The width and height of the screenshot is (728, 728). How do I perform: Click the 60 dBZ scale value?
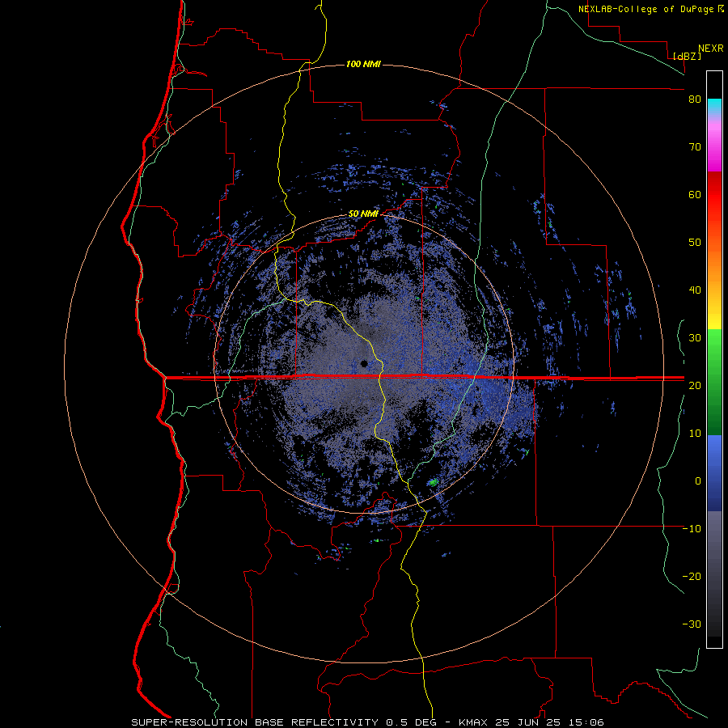coord(695,194)
